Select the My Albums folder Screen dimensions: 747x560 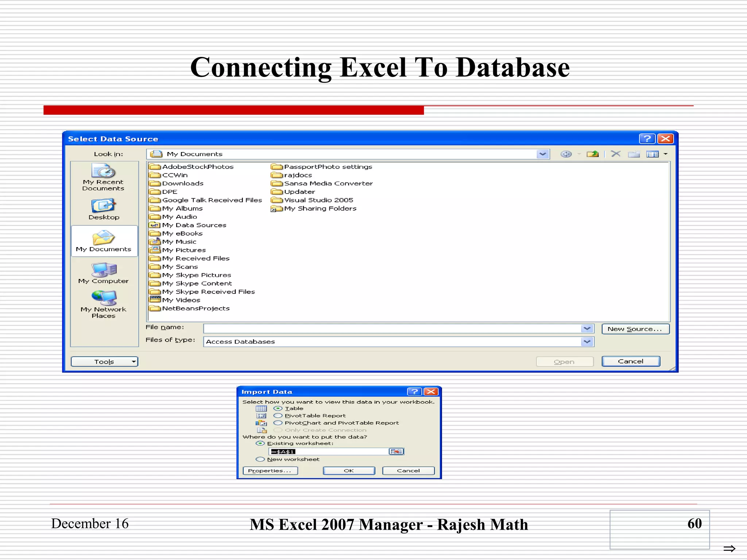coord(176,209)
